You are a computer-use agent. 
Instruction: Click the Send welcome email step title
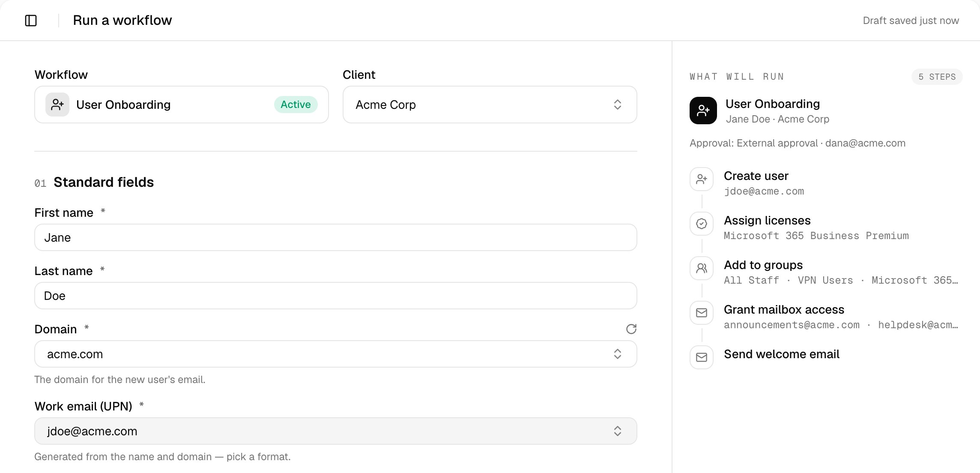point(782,354)
